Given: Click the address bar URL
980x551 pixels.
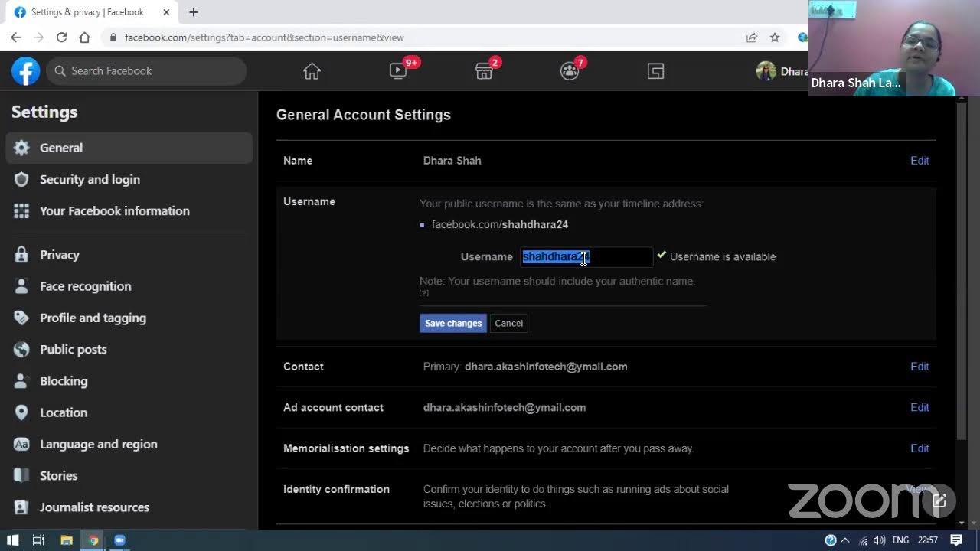Looking at the screenshot, I should pos(264,37).
